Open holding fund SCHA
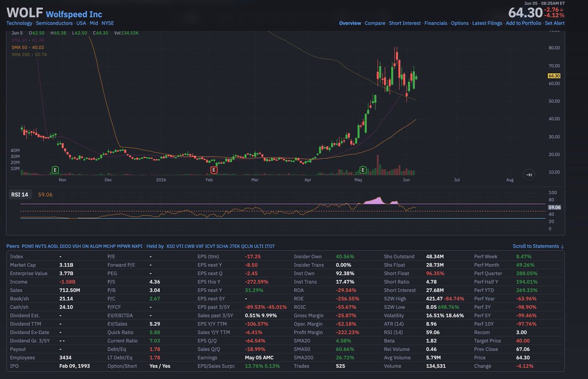This screenshot has width=588, height=379. [x=222, y=246]
